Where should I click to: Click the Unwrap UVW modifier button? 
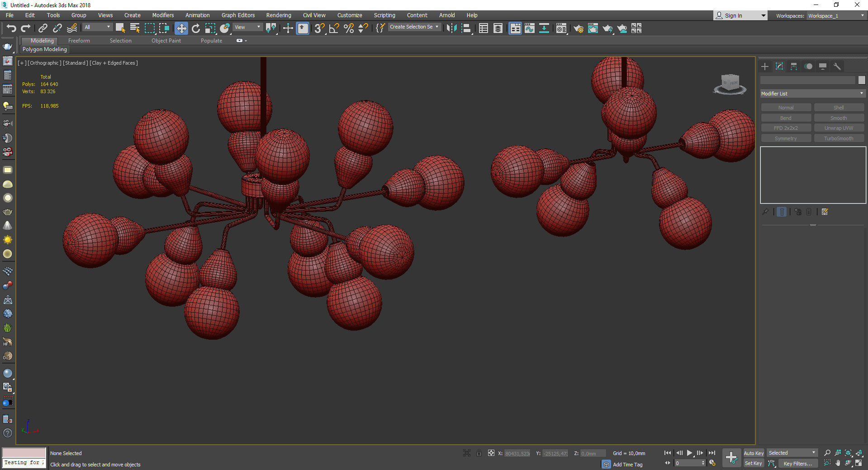coord(839,128)
